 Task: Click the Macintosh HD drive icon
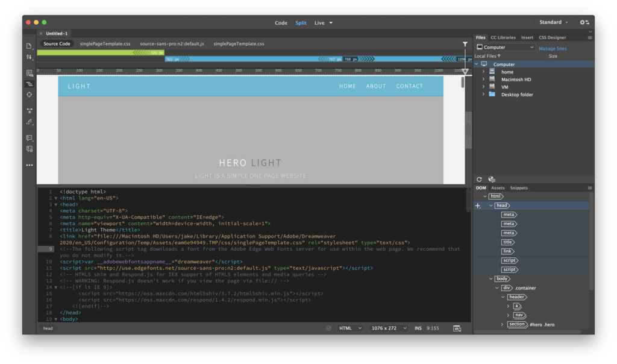click(x=492, y=79)
